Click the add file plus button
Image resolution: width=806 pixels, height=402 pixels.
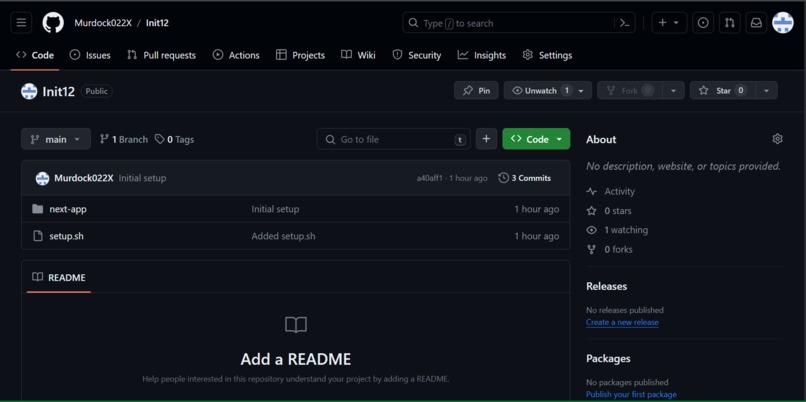(x=486, y=139)
